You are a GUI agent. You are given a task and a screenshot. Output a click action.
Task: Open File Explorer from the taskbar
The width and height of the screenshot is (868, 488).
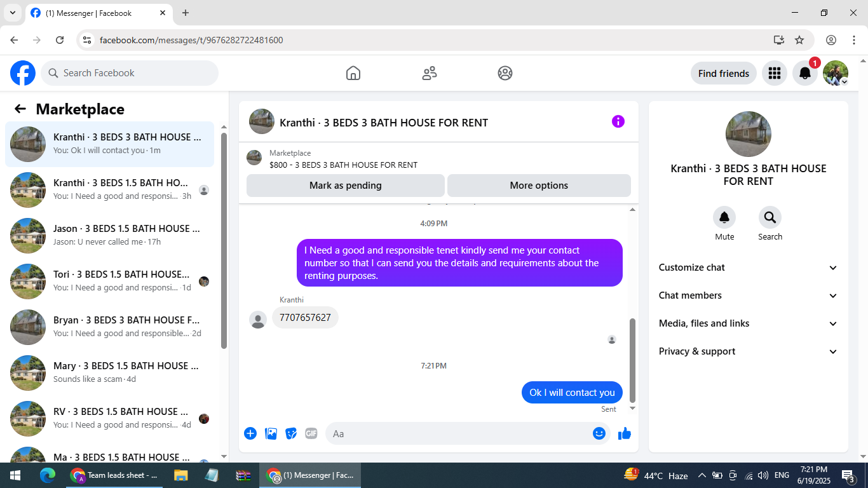(181, 475)
